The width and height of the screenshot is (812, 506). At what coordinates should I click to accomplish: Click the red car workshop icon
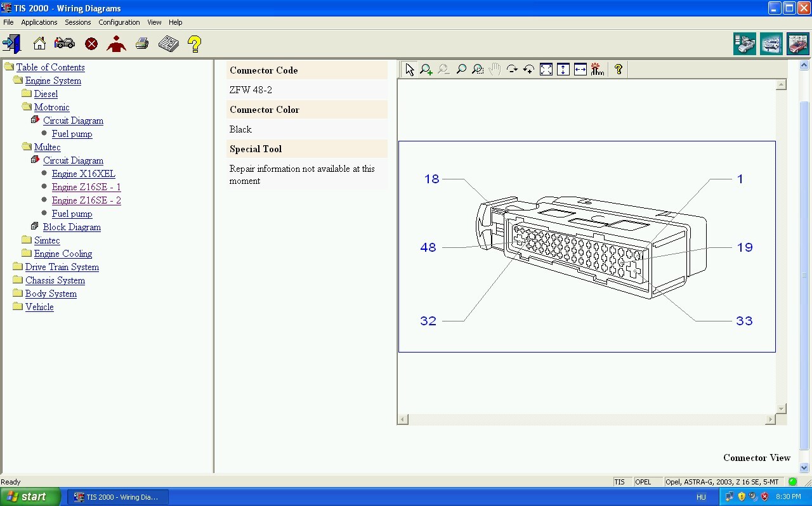coord(798,44)
